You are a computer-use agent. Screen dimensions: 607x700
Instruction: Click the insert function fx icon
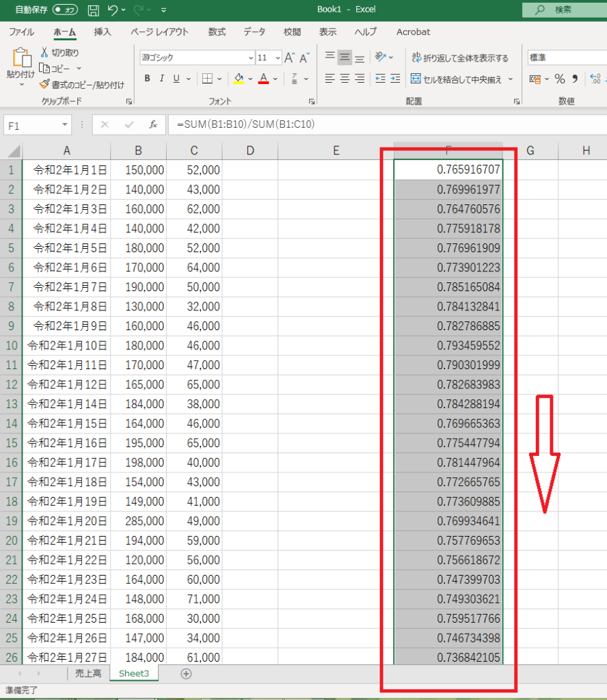[154, 125]
